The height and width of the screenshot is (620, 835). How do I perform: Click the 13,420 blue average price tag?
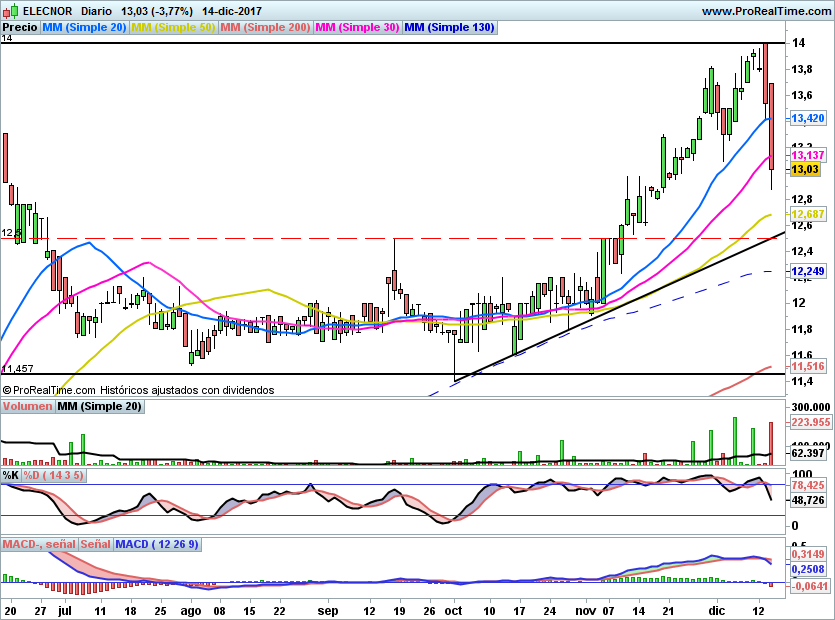tap(808, 118)
